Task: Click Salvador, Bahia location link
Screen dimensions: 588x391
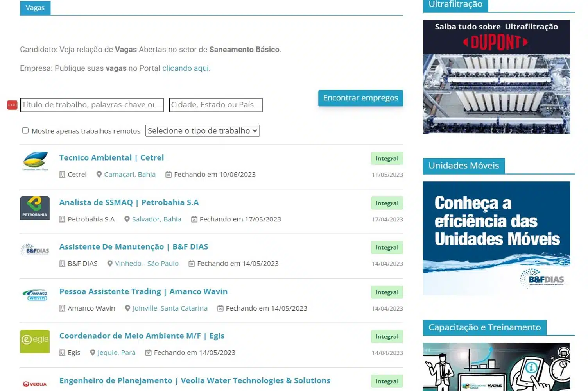Action: point(157,220)
